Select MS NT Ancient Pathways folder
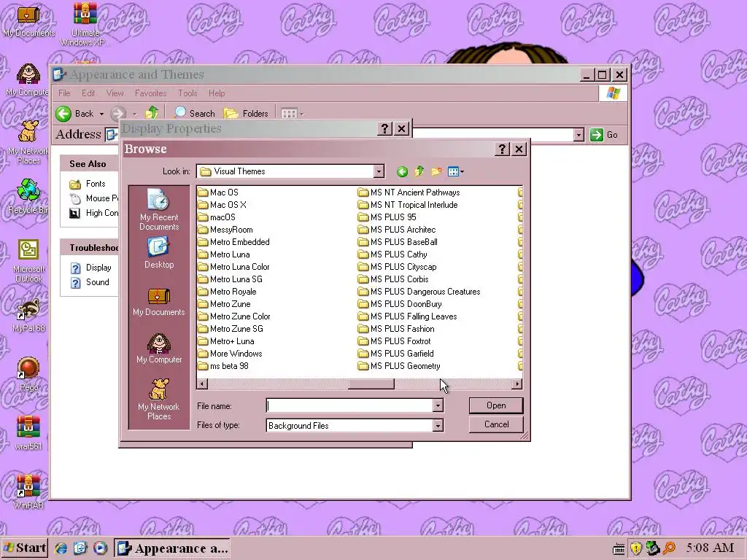This screenshot has width=747, height=560. (x=409, y=192)
